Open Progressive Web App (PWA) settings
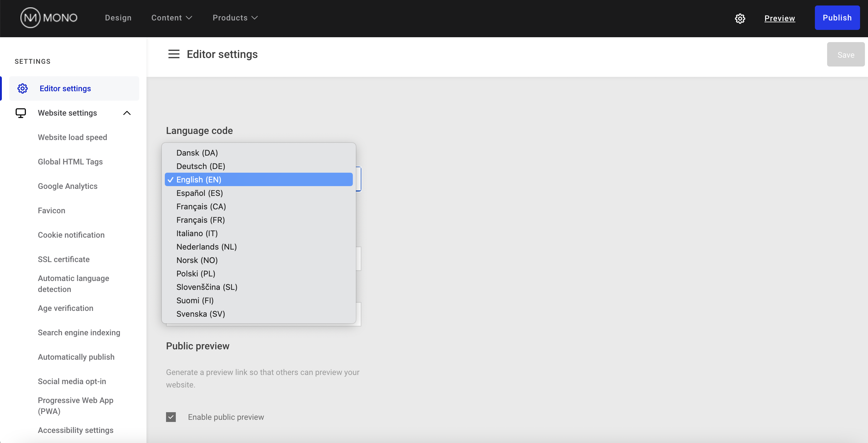Viewport: 868px width, 443px height. coord(75,405)
